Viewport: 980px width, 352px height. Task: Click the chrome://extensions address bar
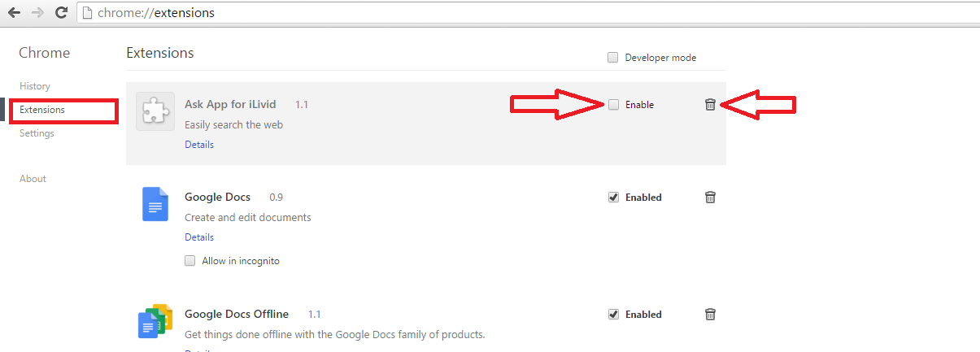click(529, 13)
